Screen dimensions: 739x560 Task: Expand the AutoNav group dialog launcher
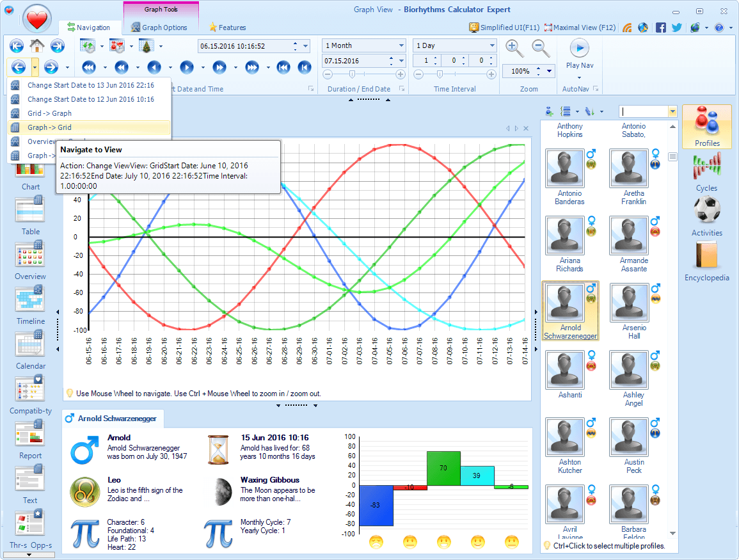pos(596,88)
